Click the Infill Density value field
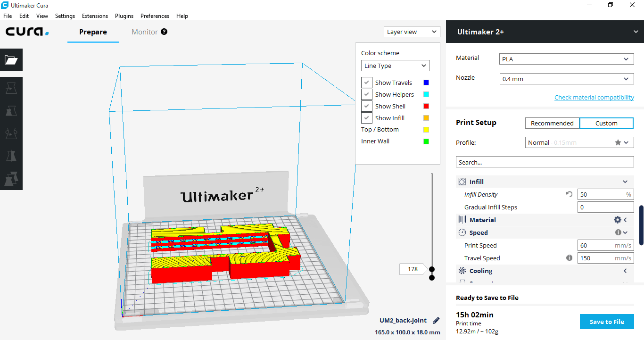 (x=605, y=194)
